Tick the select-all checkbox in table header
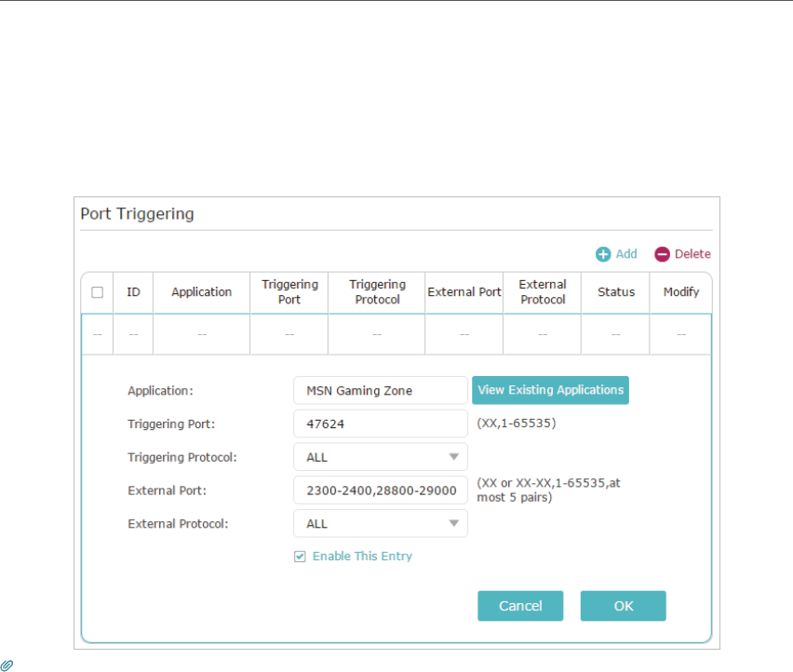793x672 pixels. 97,292
